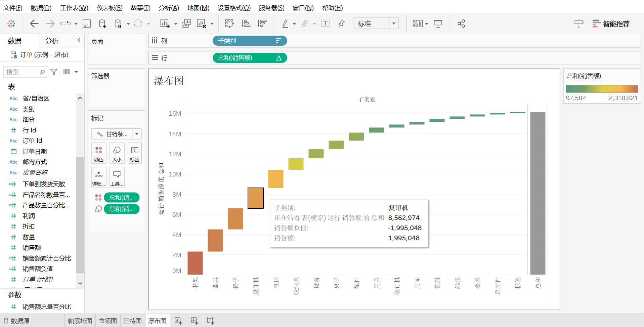Open dropdown arrow next to clear sheet icon

tap(212, 24)
